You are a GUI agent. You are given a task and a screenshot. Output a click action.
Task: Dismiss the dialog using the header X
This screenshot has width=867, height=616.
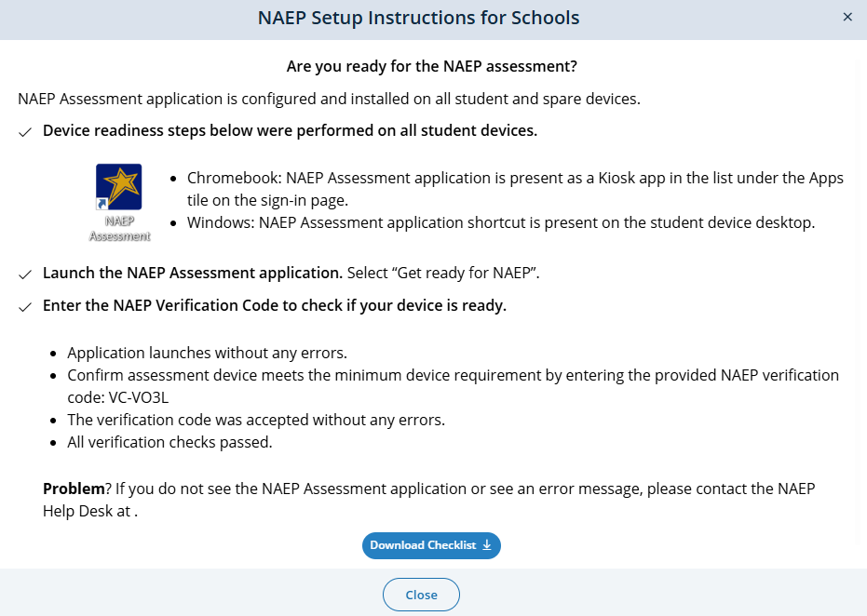(847, 18)
